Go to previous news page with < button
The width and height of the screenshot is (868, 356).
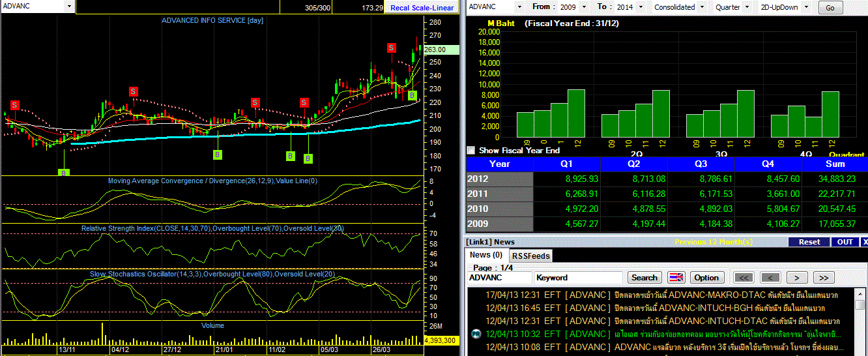pyautogui.click(x=770, y=277)
